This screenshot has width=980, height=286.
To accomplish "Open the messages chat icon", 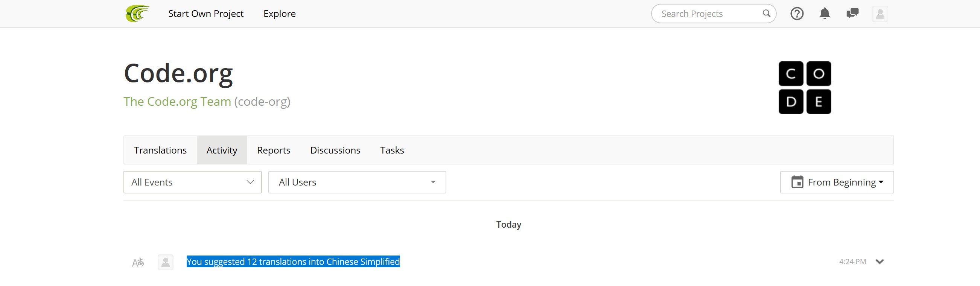I will [852, 14].
